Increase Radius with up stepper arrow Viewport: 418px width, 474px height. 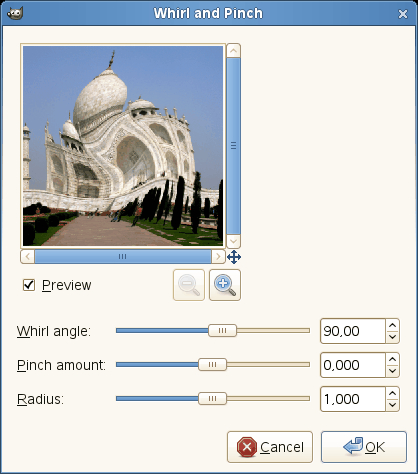click(x=393, y=393)
